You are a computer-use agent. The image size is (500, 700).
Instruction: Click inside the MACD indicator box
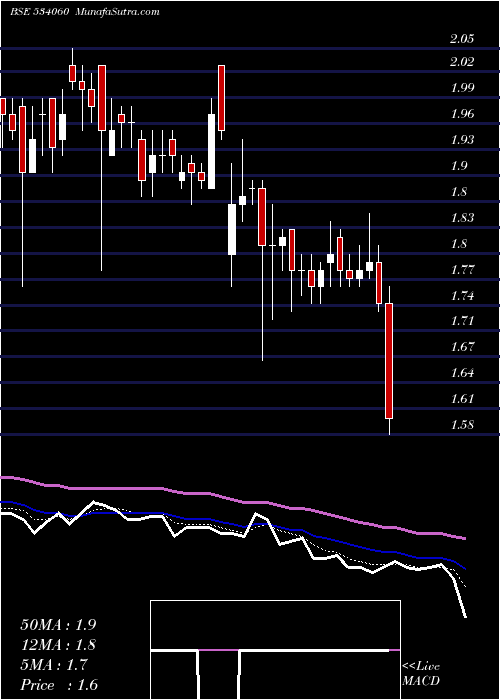[275, 650]
